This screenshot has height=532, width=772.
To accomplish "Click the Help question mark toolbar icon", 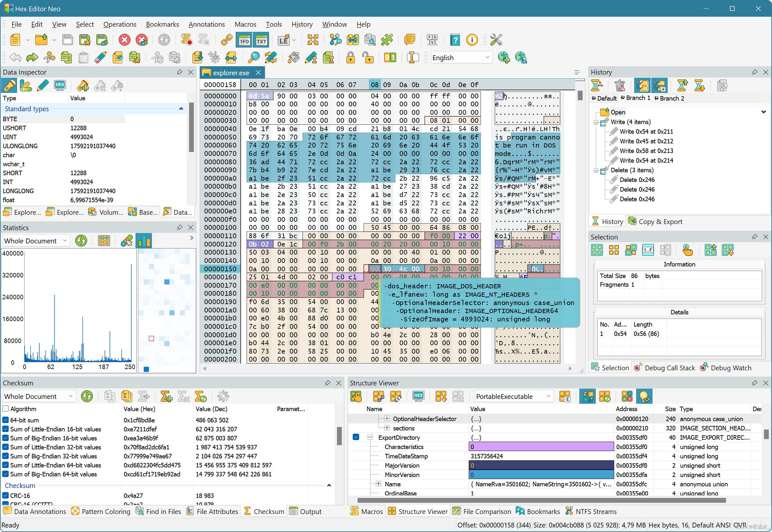I will tap(455, 40).
